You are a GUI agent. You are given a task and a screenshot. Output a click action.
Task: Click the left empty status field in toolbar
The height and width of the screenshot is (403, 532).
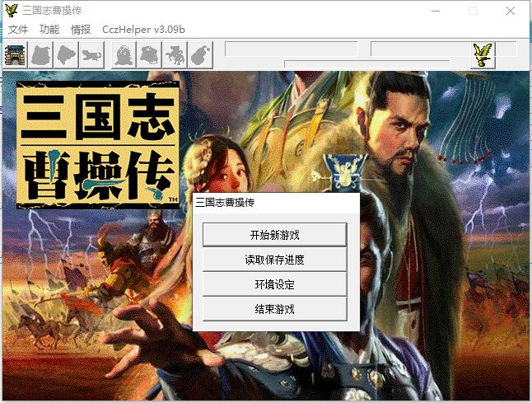click(291, 49)
